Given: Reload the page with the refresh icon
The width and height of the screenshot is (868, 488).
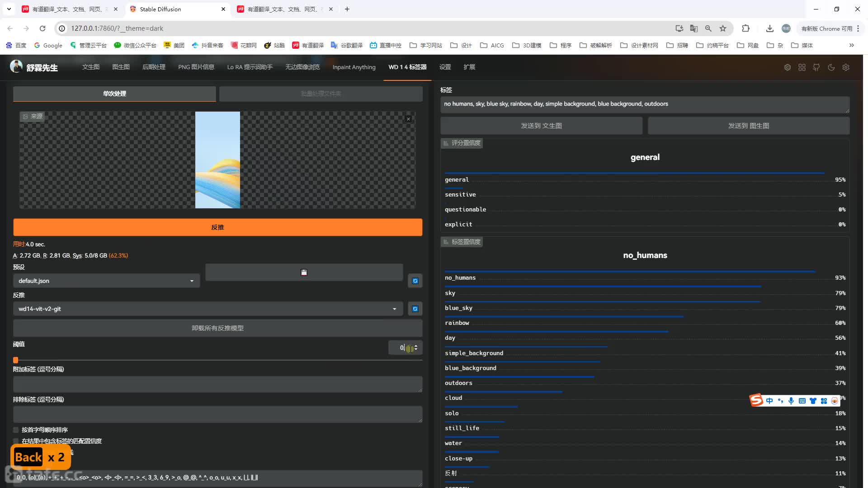Looking at the screenshot, I should coord(42,28).
